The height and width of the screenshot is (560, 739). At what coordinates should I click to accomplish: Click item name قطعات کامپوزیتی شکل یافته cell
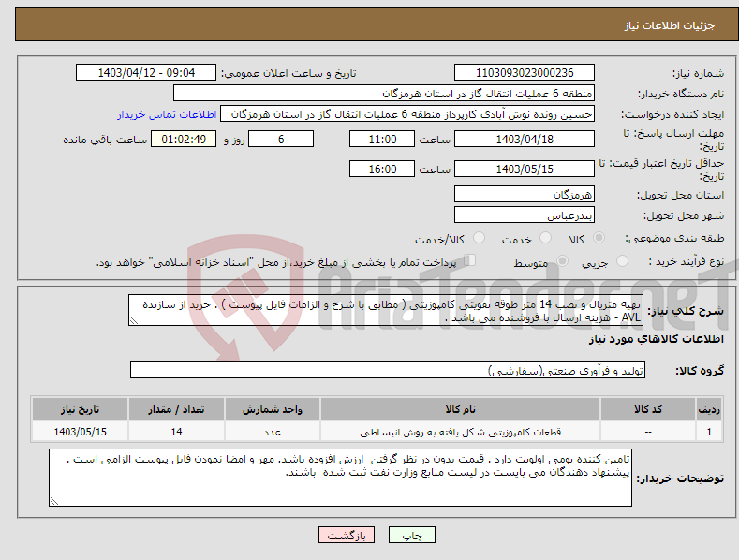[460, 432]
